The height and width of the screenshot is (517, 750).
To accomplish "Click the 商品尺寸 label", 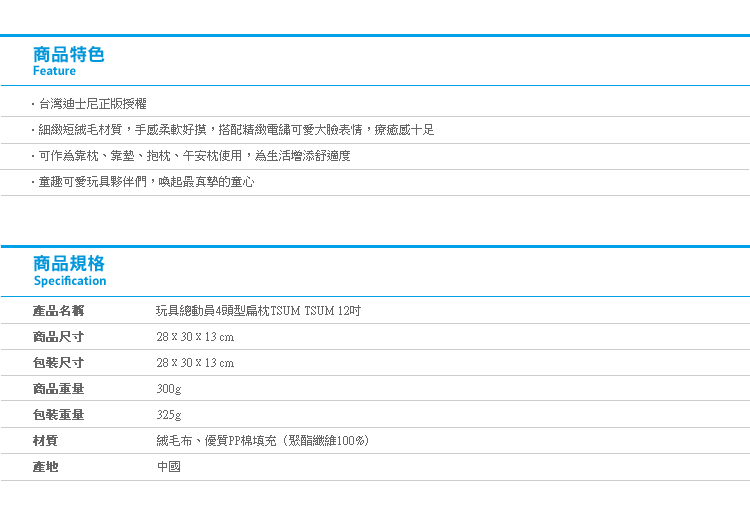I will coord(58,337).
